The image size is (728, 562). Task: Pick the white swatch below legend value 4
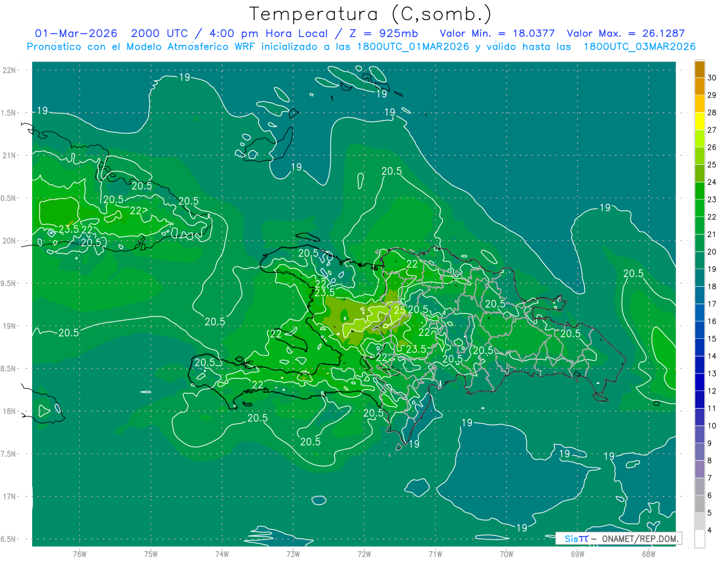tap(699, 539)
